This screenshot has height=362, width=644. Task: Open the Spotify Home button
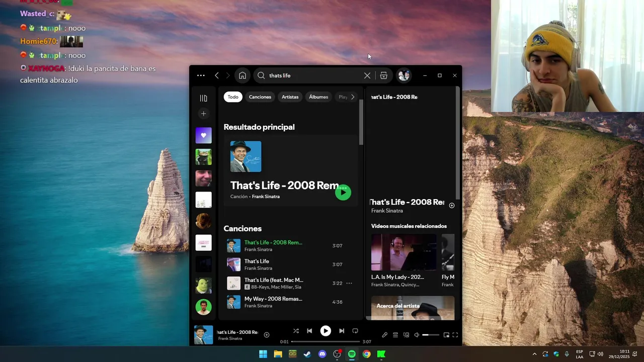(x=243, y=75)
